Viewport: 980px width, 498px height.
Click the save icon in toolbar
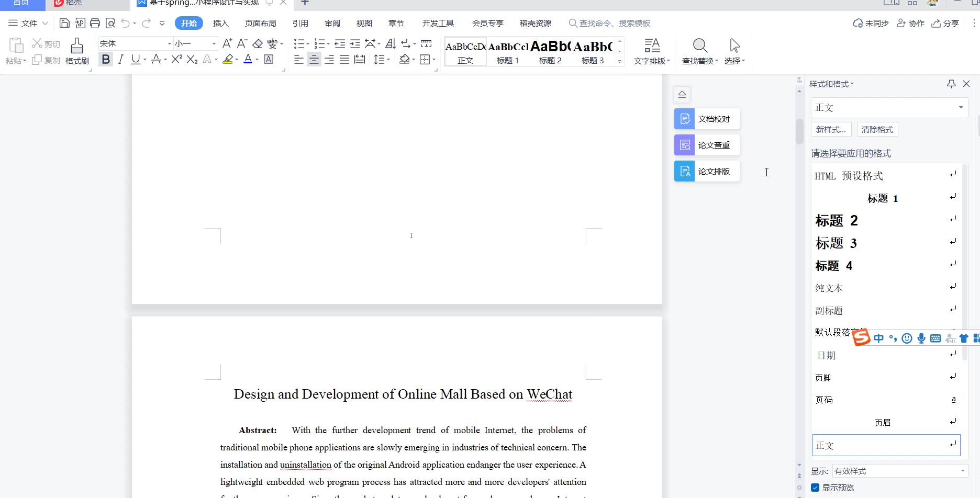point(64,23)
